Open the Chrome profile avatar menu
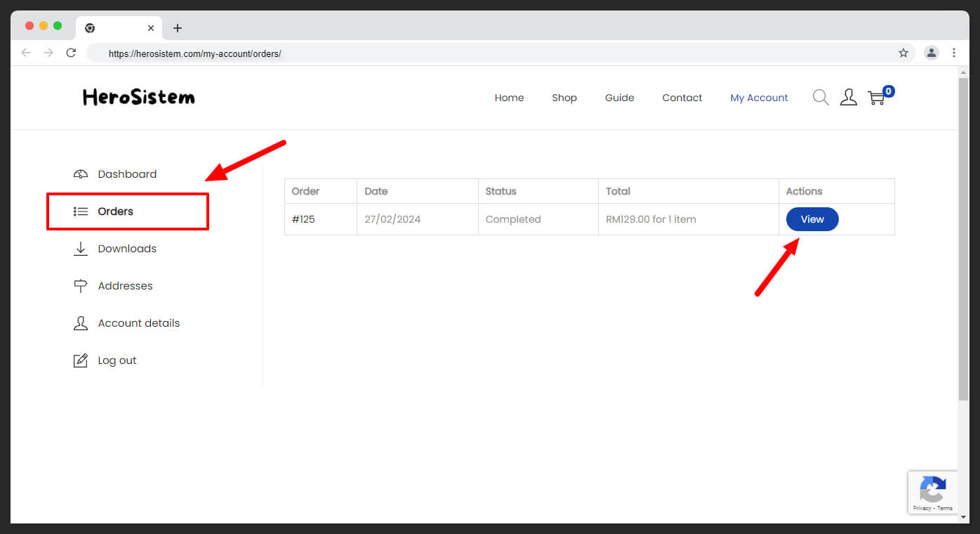Viewport: 980px width, 534px height. click(932, 53)
